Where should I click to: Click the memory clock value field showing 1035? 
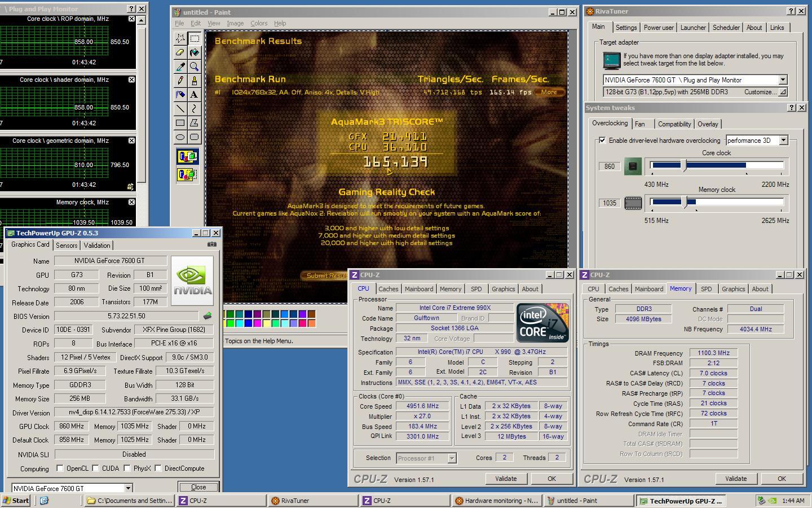(610, 203)
